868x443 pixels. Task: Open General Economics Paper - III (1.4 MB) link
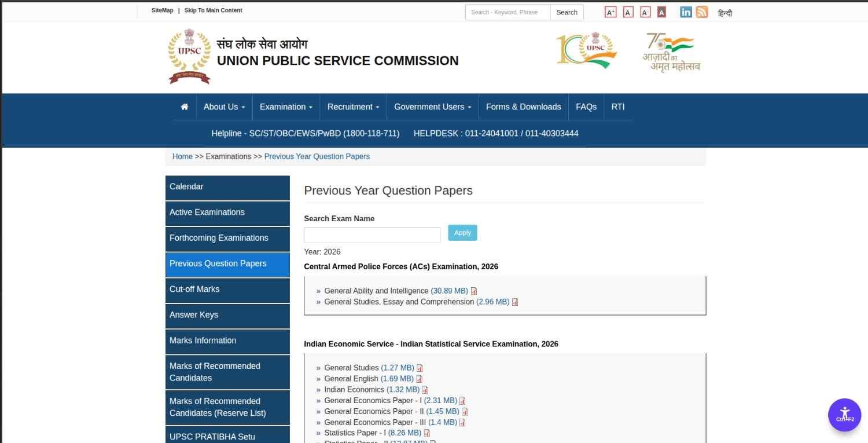click(443, 423)
